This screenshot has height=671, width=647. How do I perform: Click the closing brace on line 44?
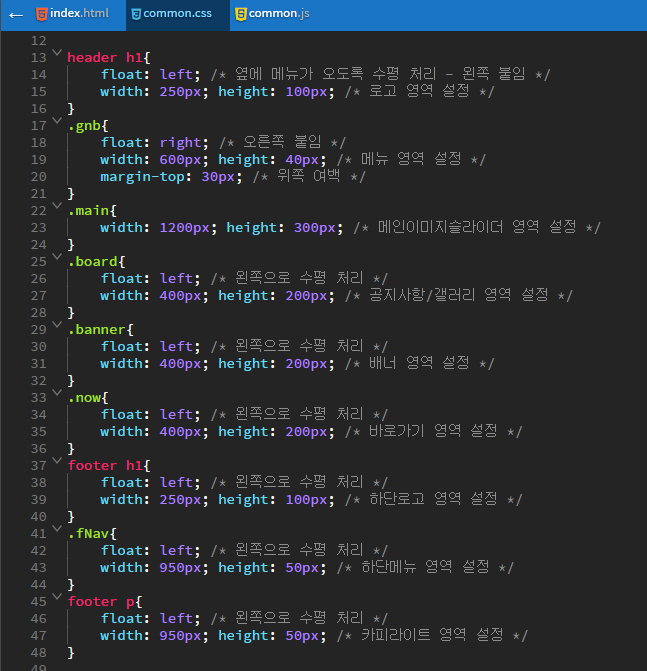(71, 585)
